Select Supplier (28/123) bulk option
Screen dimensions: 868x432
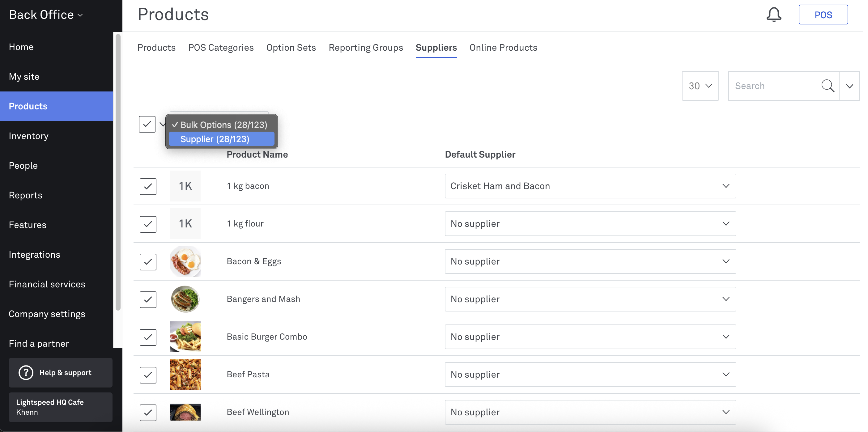coord(221,139)
